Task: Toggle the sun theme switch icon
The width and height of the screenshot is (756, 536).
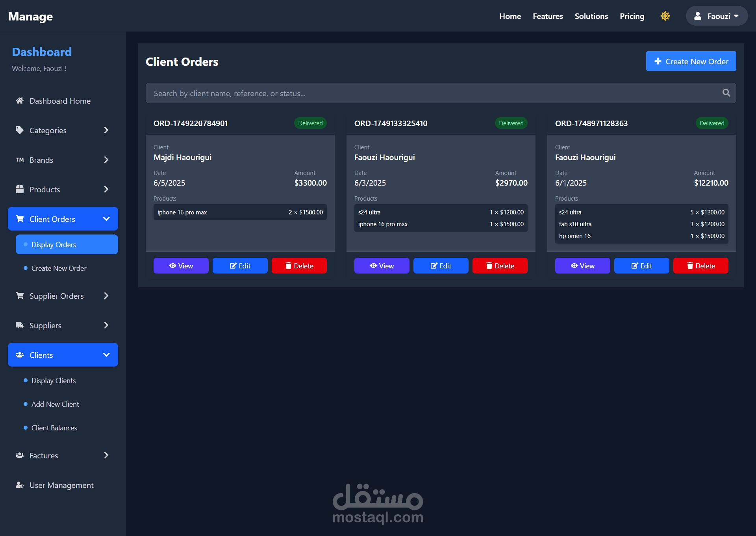Action: [665, 16]
